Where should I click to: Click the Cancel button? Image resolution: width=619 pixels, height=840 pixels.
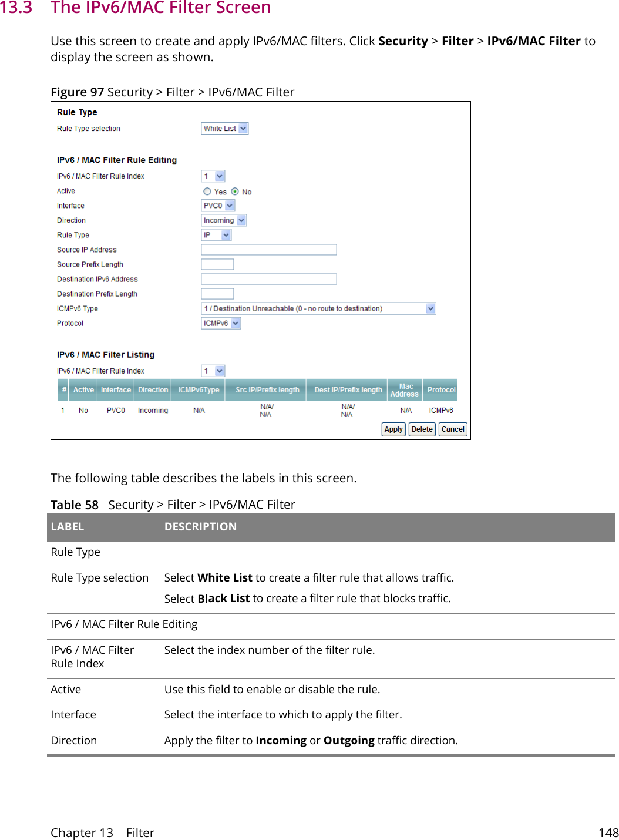[x=452, y=429]
